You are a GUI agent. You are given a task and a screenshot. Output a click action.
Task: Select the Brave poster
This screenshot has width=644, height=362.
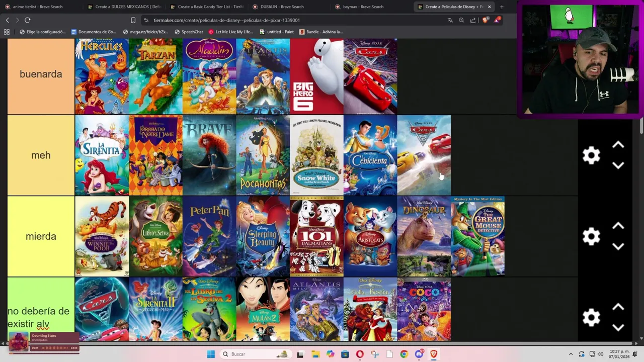[209, 155]
